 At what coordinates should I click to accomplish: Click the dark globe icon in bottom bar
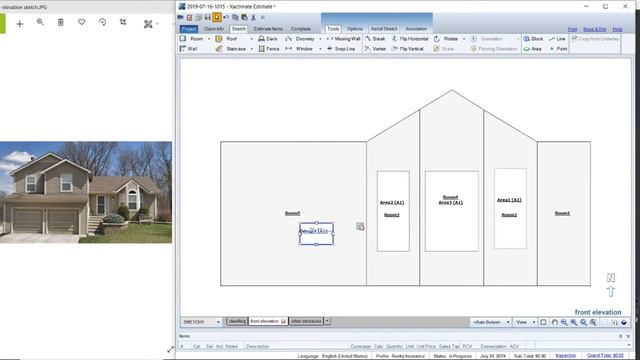[x=624, y=322]
